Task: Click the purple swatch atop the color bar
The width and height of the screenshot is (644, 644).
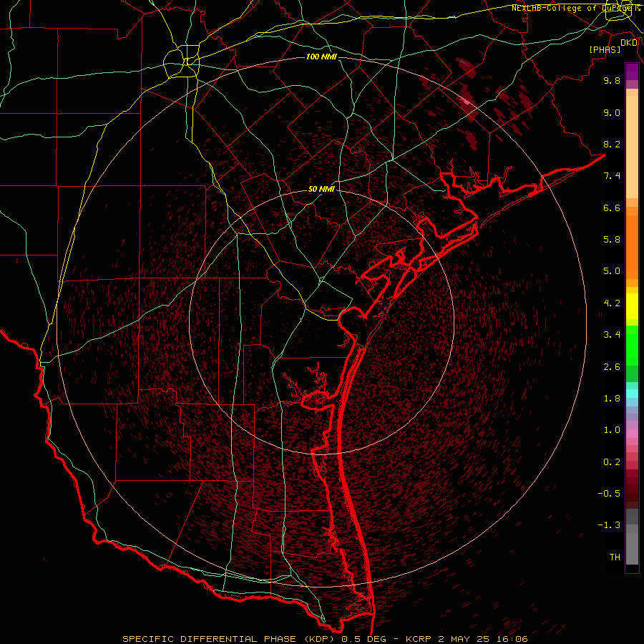Action: (x=632, y=72)
